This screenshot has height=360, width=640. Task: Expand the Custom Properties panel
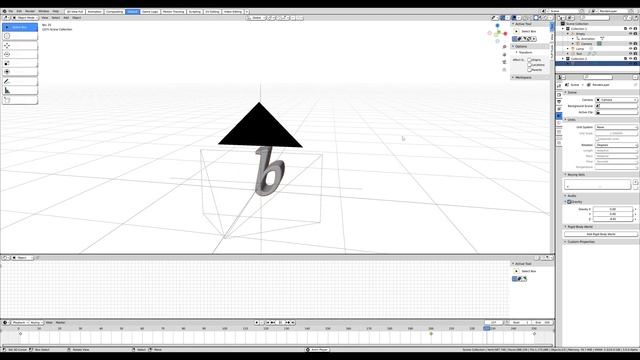[x=566, y=242]
